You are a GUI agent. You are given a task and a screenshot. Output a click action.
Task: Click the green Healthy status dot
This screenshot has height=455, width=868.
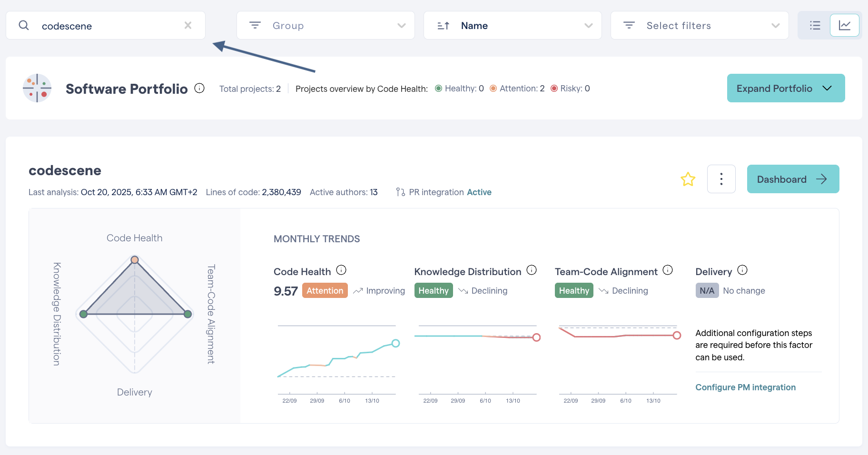(x=438, y=88)
